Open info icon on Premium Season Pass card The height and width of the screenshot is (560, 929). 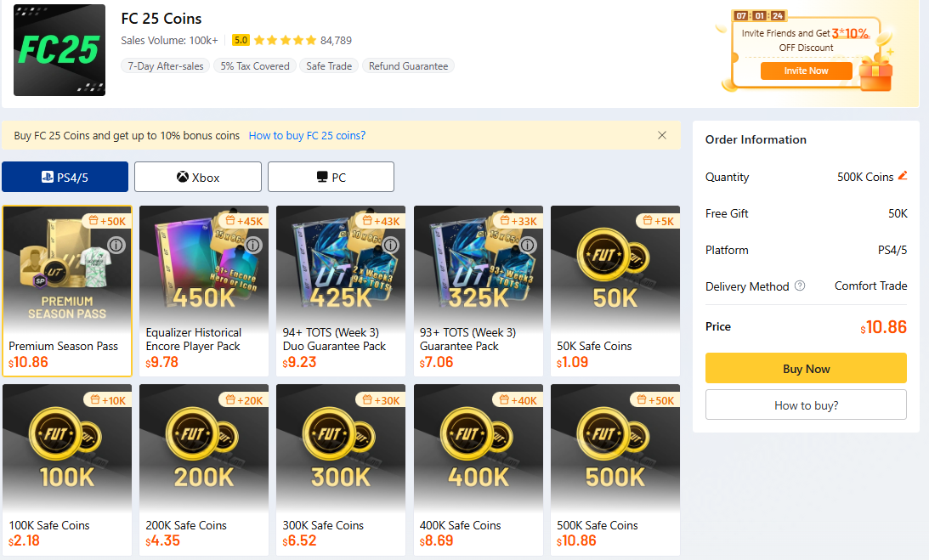[116, 244]
